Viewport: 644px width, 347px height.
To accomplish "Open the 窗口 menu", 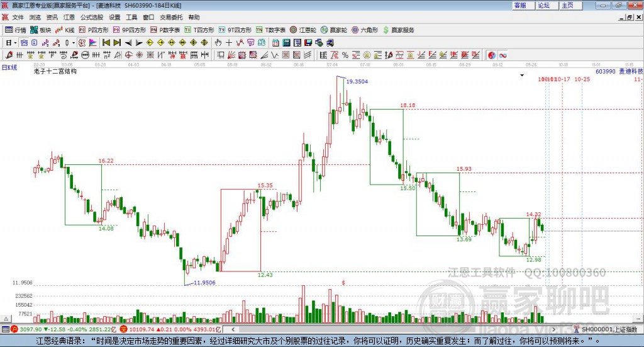I will point(148,17).
